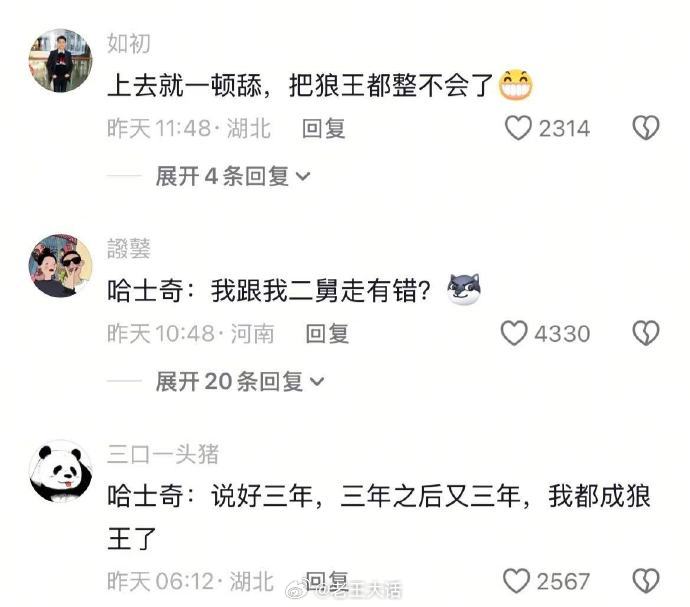This screenshot has width=690, height=607.
Task: Reply to 三口一头猪's comment via 回复
Action: pos(327,581)
